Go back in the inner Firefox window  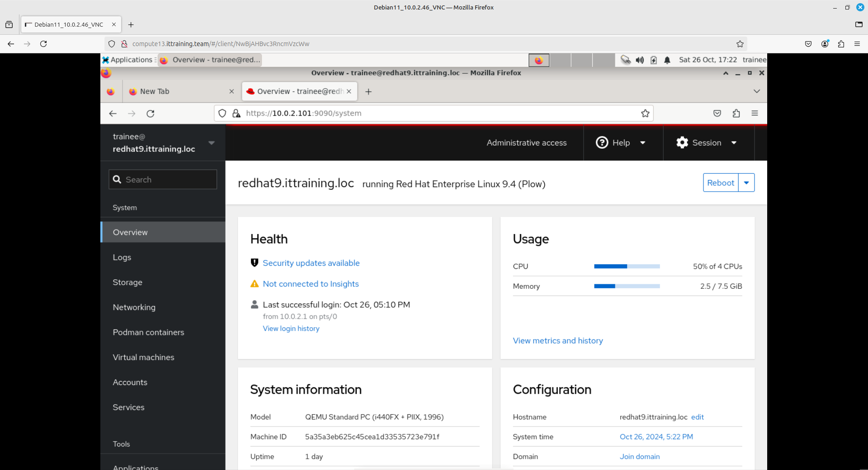tap(113, 113)
